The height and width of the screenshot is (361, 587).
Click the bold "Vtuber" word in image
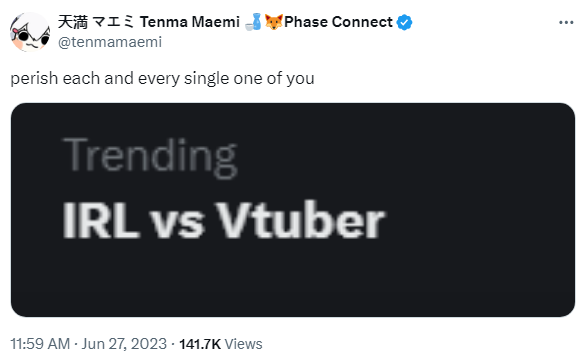click(300, 220)
